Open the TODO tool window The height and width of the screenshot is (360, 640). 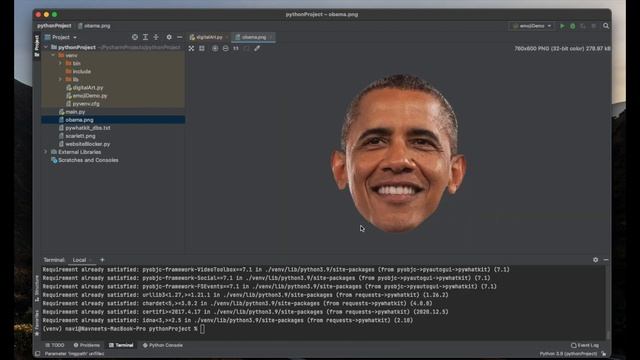click(55, 345)
